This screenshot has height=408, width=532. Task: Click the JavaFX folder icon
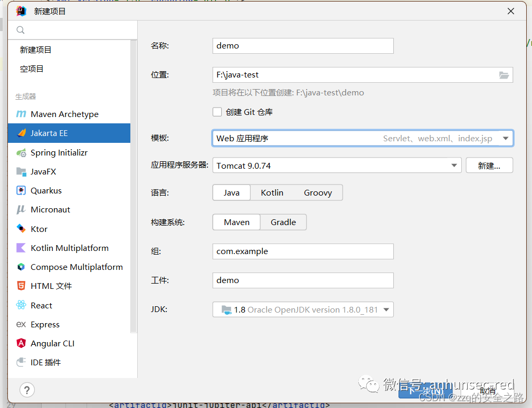point(21,172)
